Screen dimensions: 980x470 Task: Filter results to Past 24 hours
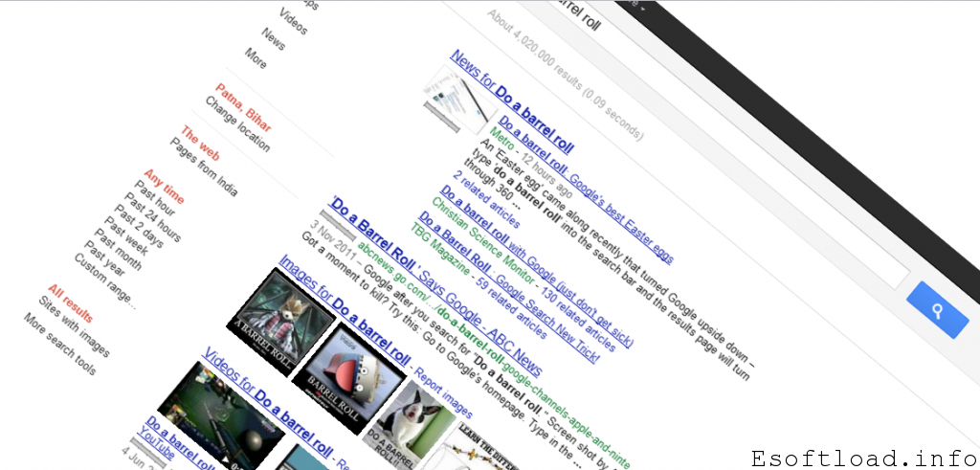coord(153,217)
